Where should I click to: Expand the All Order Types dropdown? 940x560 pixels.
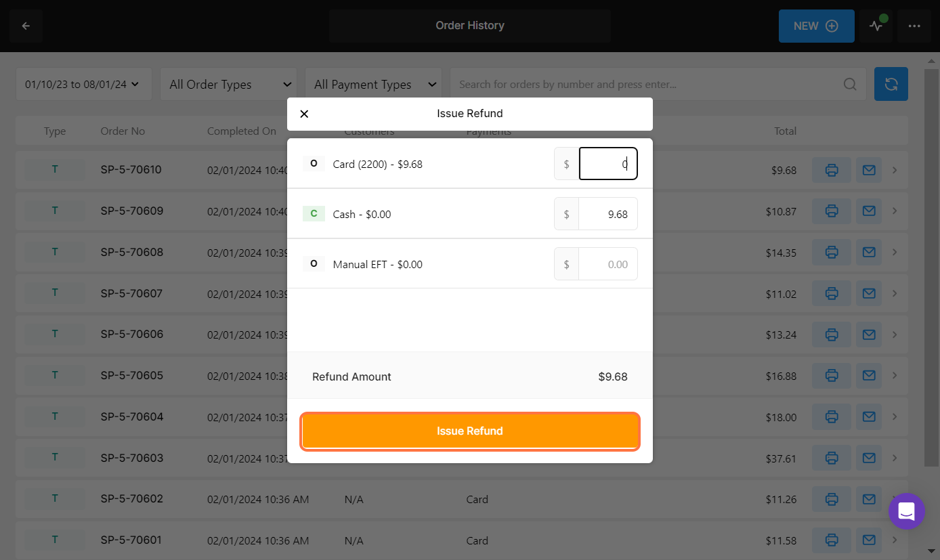[x=228, y=85]
